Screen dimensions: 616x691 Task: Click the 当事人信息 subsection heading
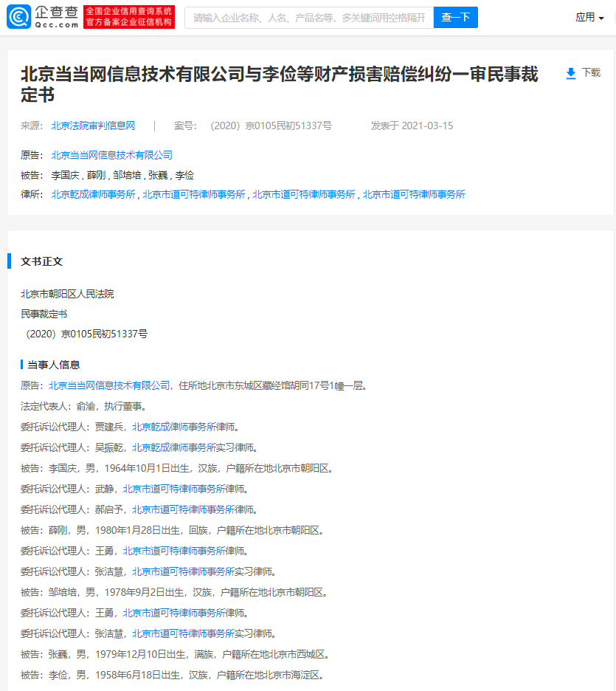(x=54, y=365)
